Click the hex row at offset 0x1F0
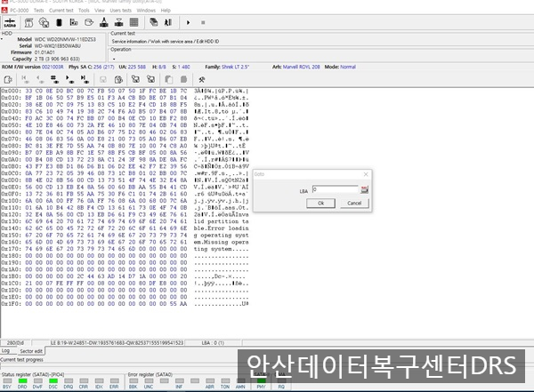Screen dimensions: 534x392 click(125, 303)
